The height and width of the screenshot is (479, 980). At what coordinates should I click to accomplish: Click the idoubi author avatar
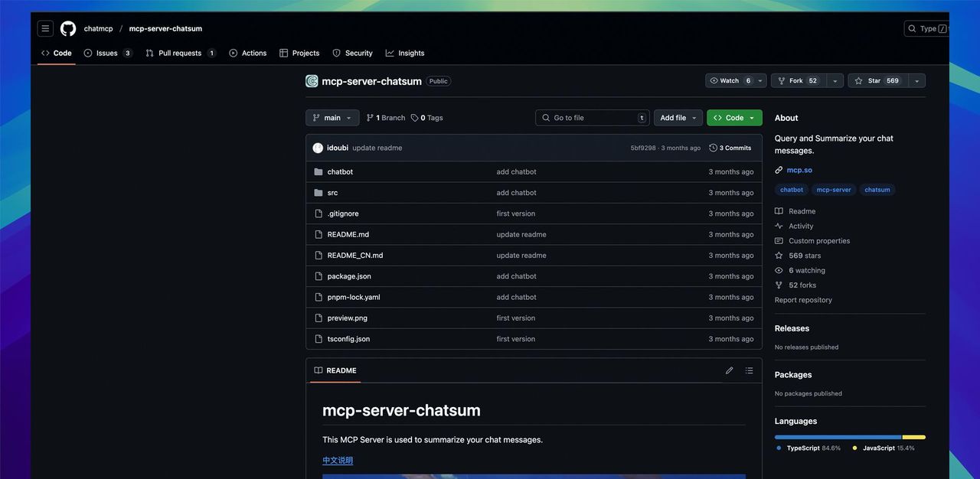[x=318, y=148]
